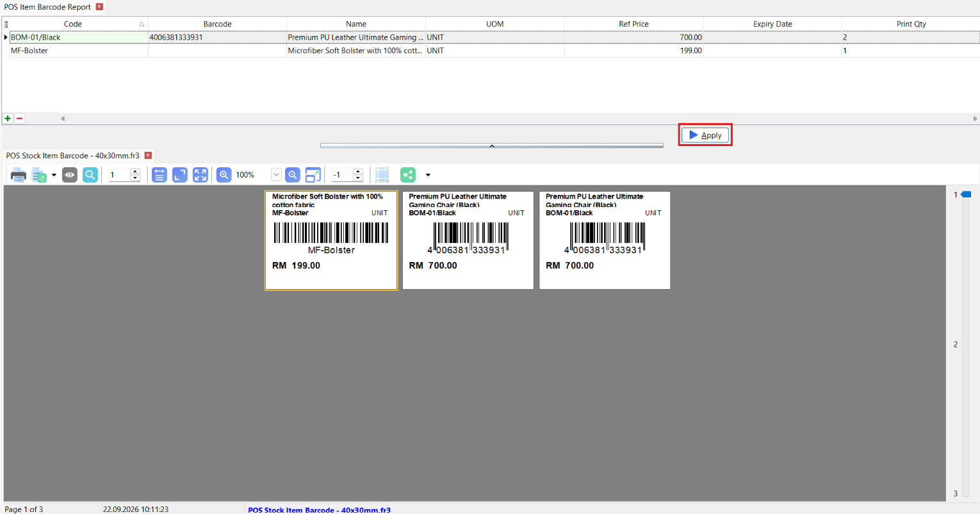The height and width of the screenshot is (514, 980).
Task: Click the Full screen expand arrows icon
Action: coord(200,175)
